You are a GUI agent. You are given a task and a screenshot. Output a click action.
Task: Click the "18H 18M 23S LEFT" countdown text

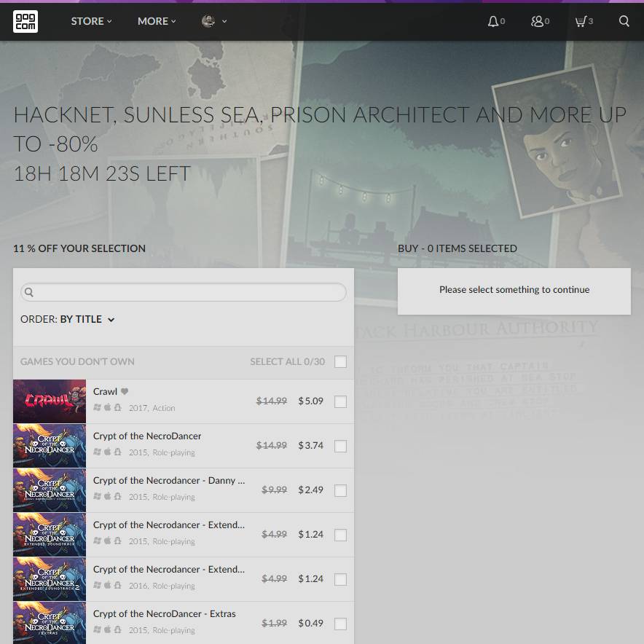102,173
